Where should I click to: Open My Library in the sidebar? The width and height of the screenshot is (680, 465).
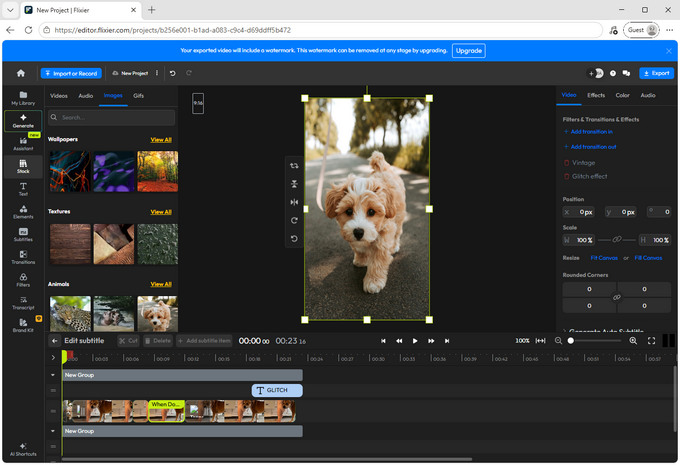pos(23,98)
